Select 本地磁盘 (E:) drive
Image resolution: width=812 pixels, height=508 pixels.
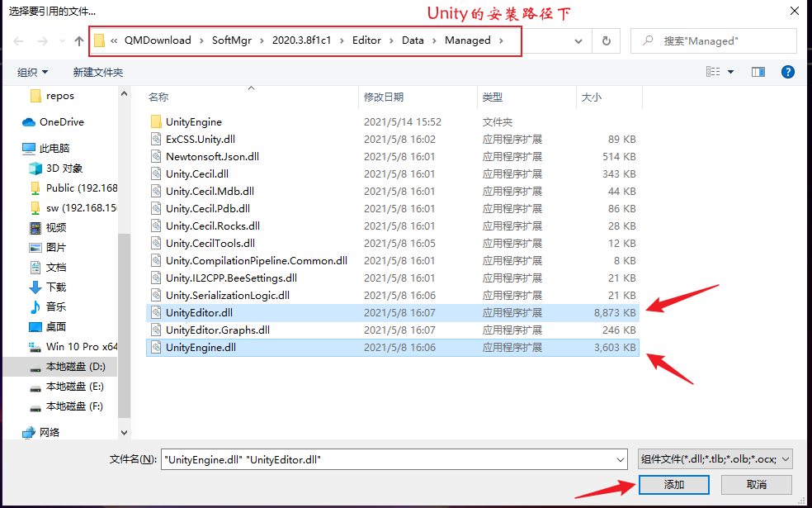coord(66,387)
